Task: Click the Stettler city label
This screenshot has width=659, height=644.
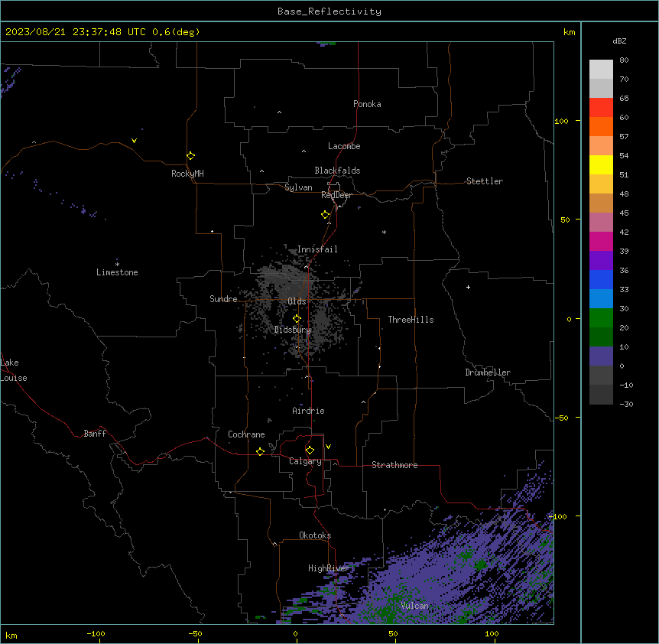Action: click(x=485, y=181)
